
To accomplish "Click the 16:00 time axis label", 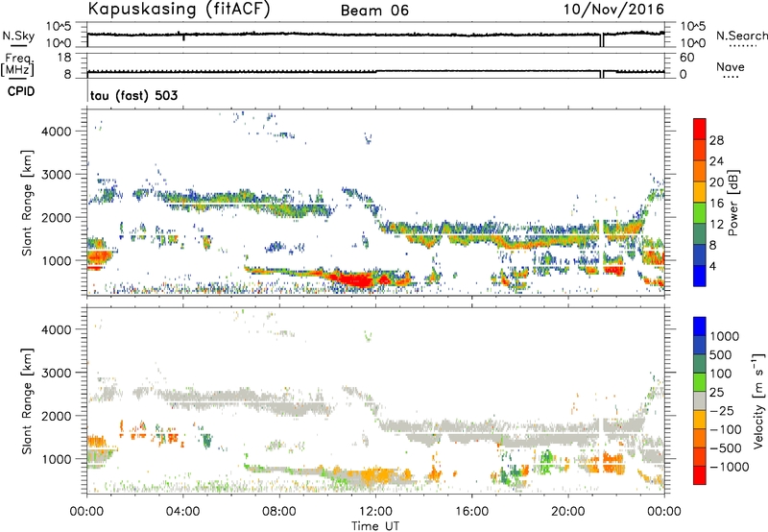I will click(471, 512).
